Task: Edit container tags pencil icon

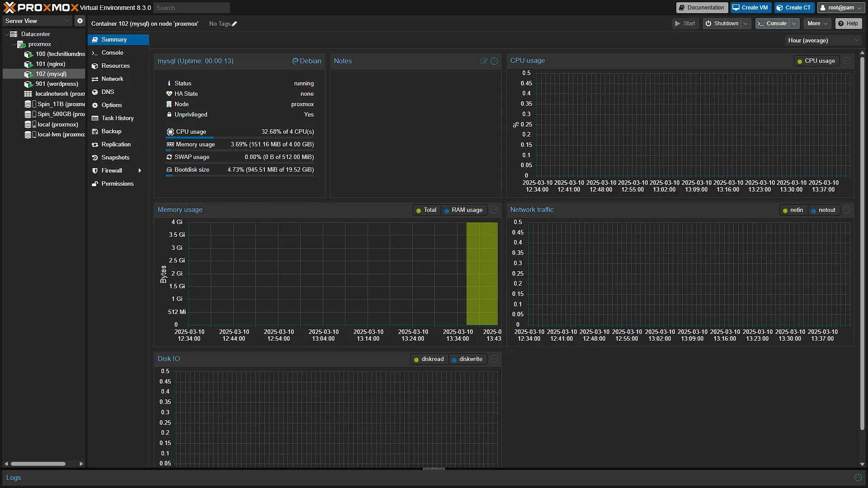Action: tap(234, 24)
